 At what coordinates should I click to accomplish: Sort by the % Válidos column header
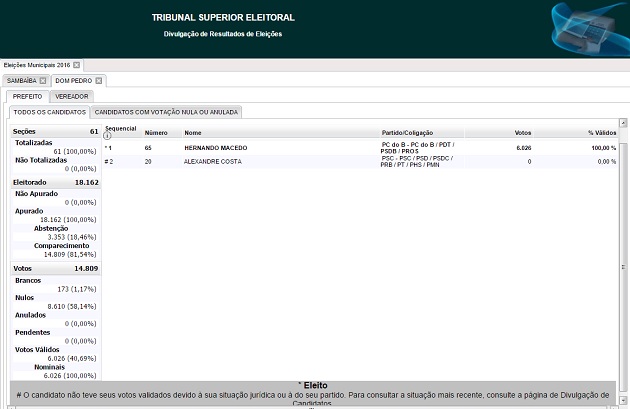pyautogui.click(x=602, y=132)
